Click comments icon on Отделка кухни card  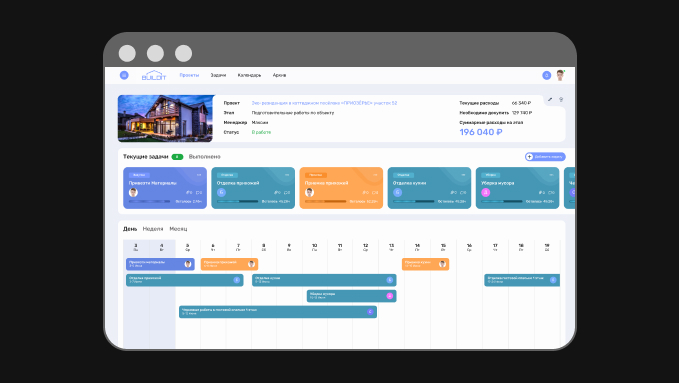(x=463, y=192)
